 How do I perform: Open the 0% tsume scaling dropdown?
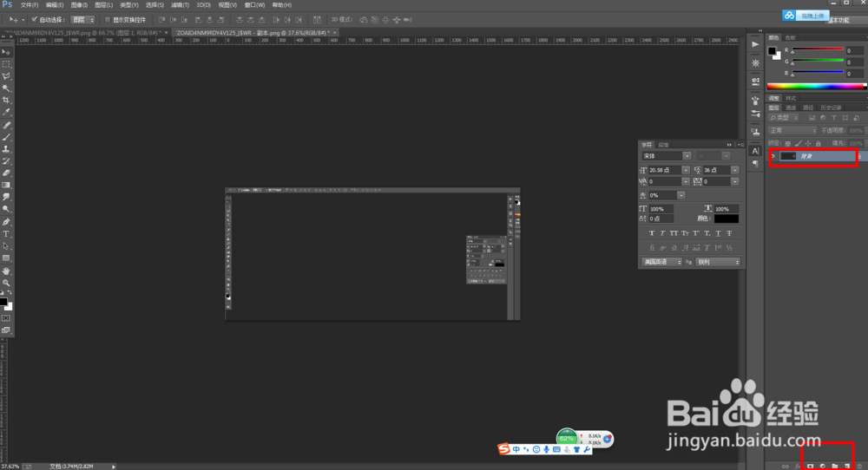coord(681,195)
